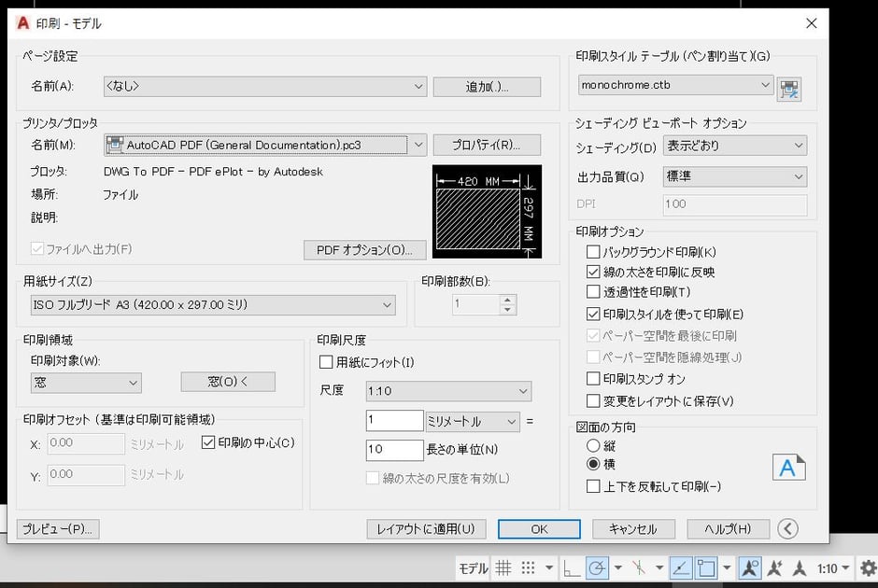
Task: Click the モデル status bar label
Action: [472, 567]
